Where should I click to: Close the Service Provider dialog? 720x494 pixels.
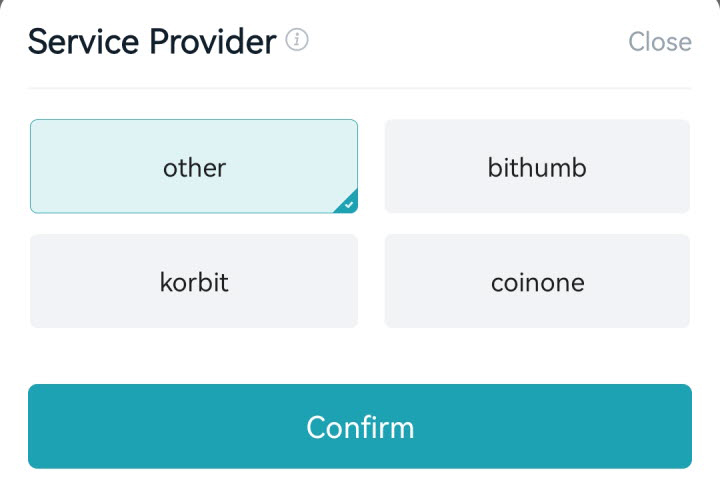coord(659,42)
